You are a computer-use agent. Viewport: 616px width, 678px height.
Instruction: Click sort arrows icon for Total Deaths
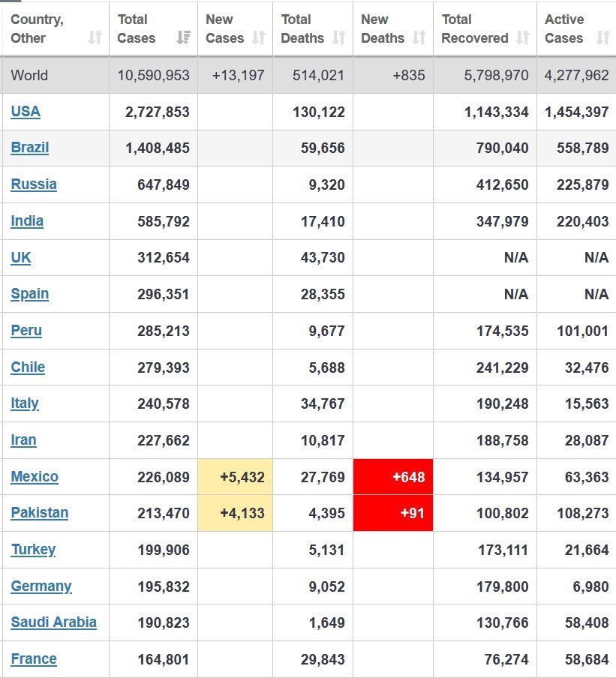pyautogui.click(x=339, y=38)
